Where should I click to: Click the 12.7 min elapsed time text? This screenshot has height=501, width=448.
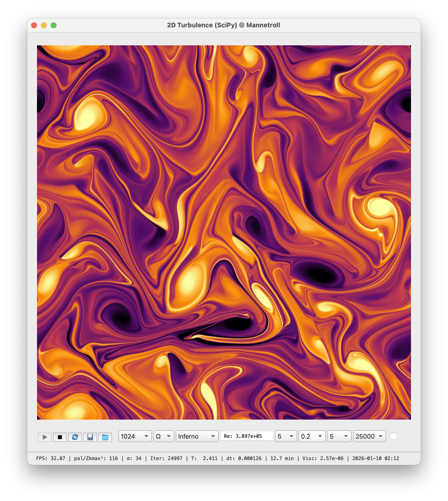(282, 458)
